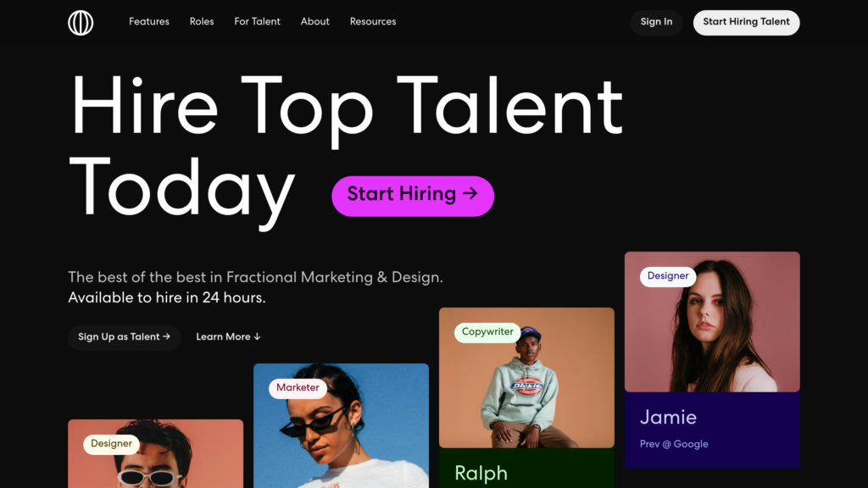Image resolution: width=868 pixels, height=488 pixels.
Task: Click the Sign In button
Action: point(656,22)
